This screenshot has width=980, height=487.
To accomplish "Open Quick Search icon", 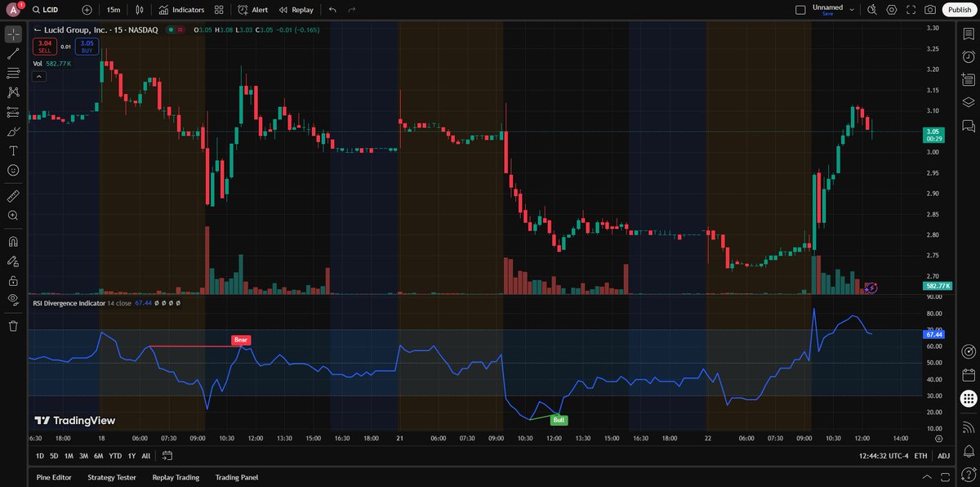I will (872, 10).
